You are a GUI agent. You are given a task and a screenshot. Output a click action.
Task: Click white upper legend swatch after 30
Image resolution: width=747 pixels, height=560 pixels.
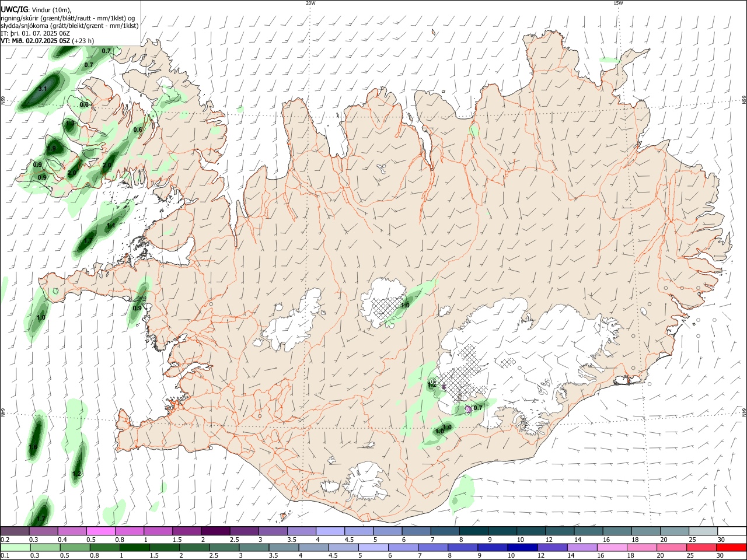[732, 531]
